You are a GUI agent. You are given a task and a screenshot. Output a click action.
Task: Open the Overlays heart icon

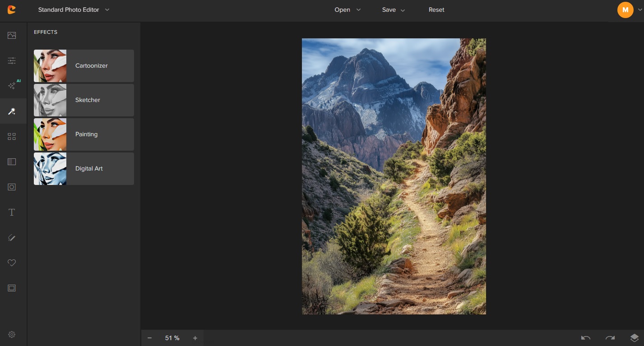click(12, 263)
